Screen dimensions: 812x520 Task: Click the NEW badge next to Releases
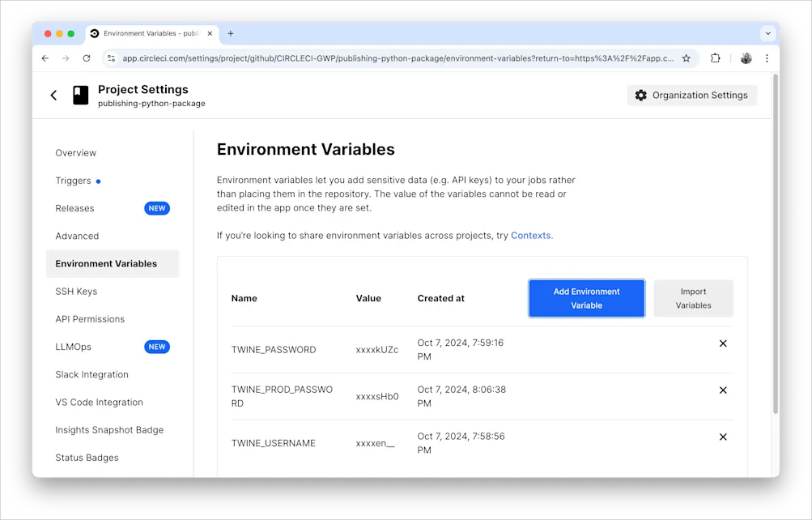click(155, 208)
